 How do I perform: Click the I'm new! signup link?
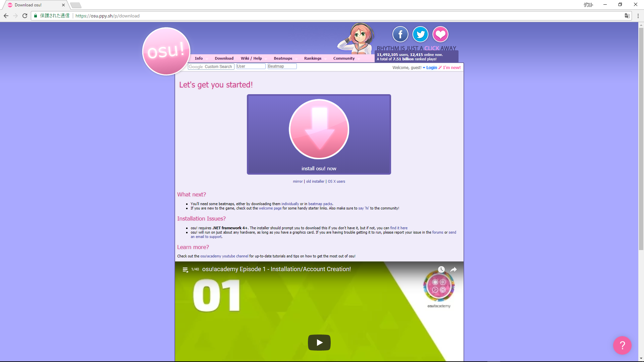[452, 68]
